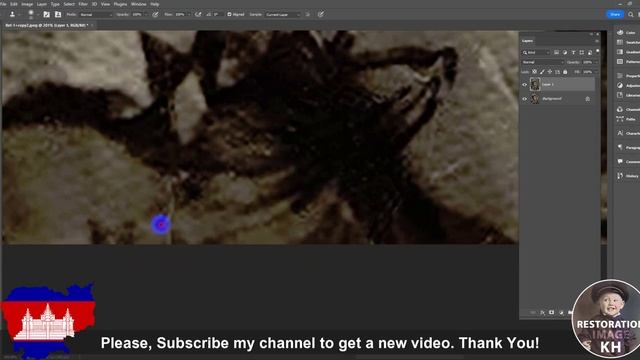Viewport: 640px width, 360px height.
Task: Open the layer Fill dropdown
Action: pos(596,72)
